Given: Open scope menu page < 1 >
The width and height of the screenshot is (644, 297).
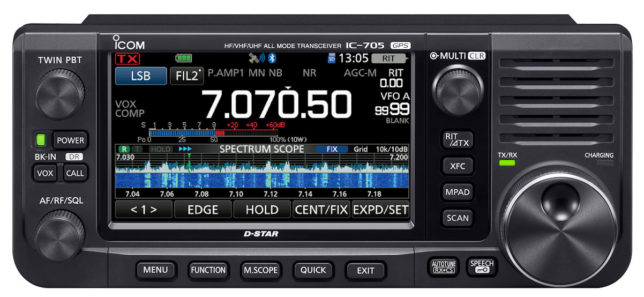Looking at the screenshot, I should 144,209.
